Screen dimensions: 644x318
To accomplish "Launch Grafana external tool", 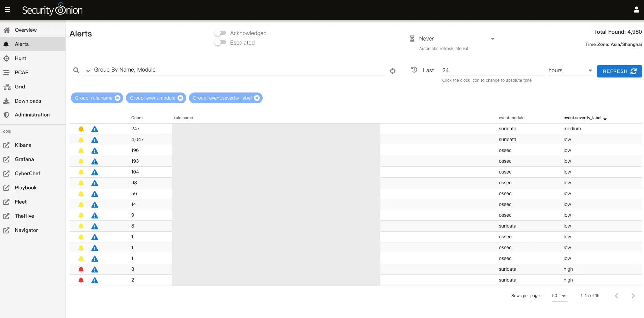I will [32, 159].
